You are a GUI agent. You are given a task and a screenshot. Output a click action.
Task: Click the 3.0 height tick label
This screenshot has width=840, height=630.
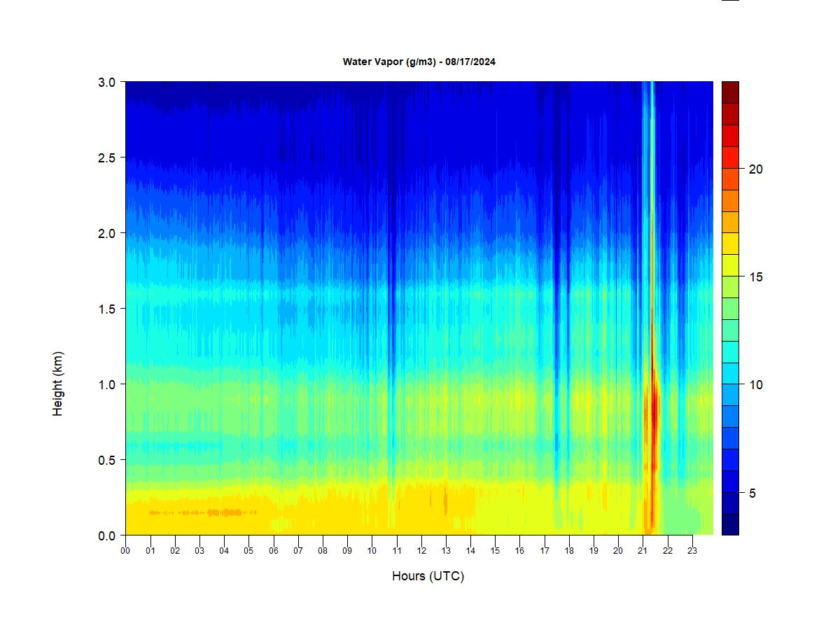coord(106,82)
